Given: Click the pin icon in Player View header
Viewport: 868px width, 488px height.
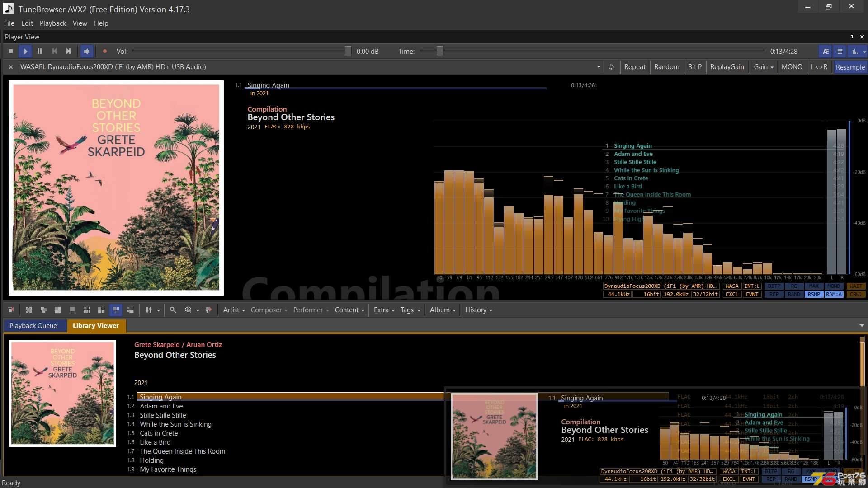Looking at the screenshot, I should pos(852,37).
